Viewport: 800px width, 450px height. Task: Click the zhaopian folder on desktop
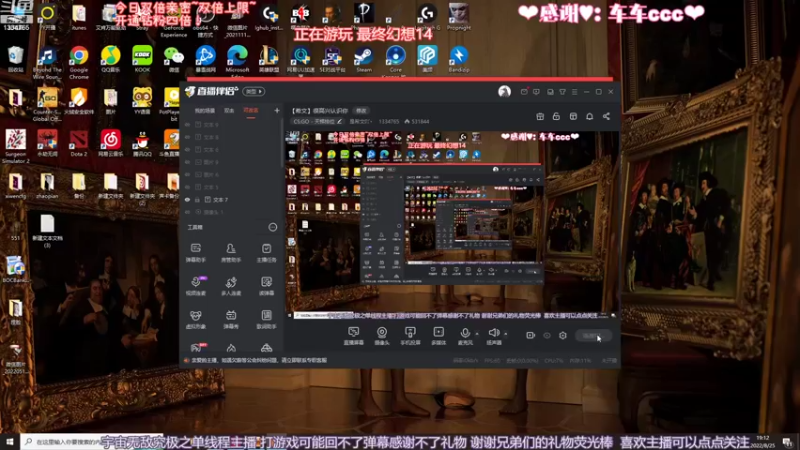[47, 186]
